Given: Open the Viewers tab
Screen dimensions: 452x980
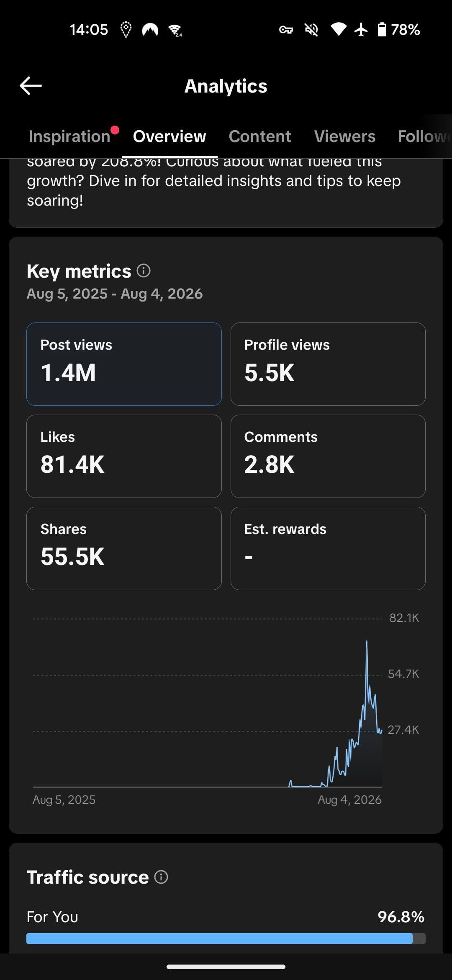Looking at the screenshot, I should 345,137.
